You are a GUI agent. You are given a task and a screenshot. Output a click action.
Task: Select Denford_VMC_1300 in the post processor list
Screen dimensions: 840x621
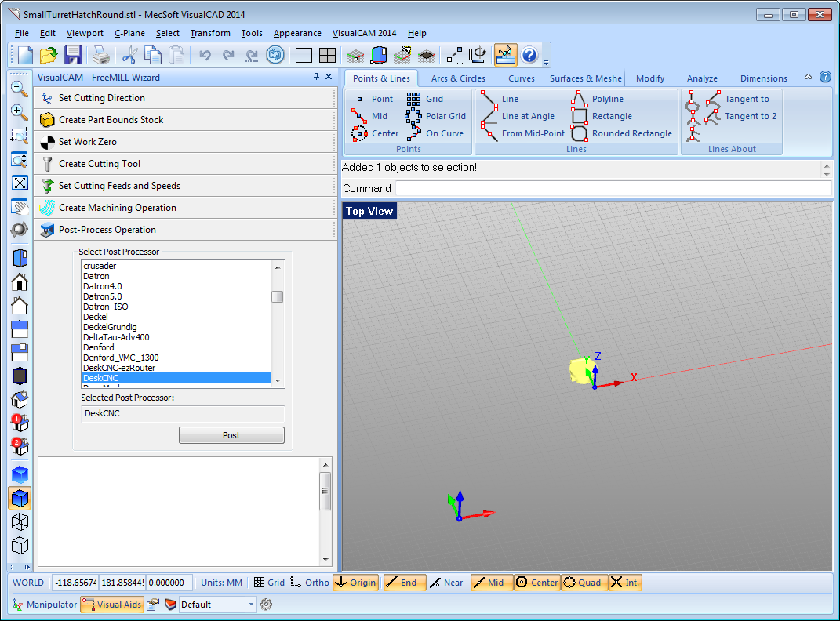click(x=121, y=358)
